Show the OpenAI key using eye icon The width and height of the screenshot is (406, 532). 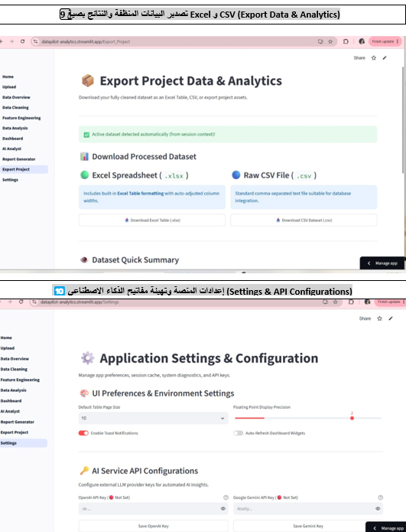coord(223,508)
